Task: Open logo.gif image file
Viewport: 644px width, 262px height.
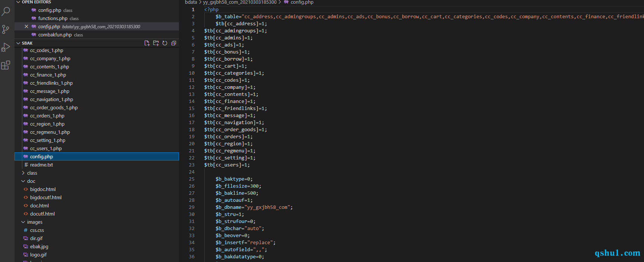Action: [97, 255]
